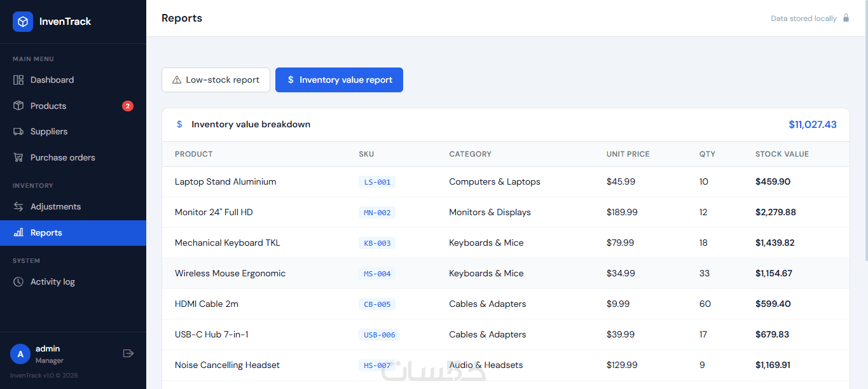Image resolution: width=868 pixels, height=389 pixels.
Task: Open the Products page with red badge
Action: (48, 106)
